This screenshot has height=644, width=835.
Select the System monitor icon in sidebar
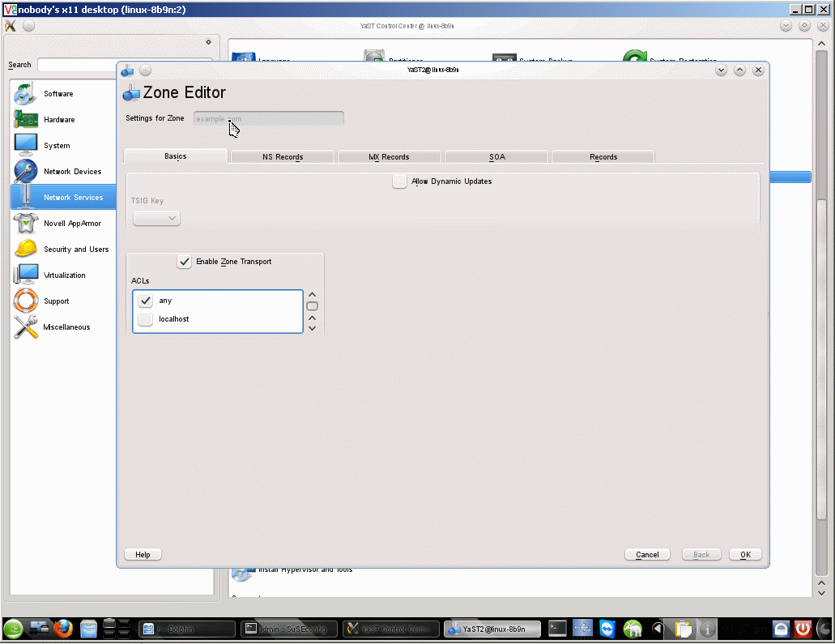tap(26, 146)
